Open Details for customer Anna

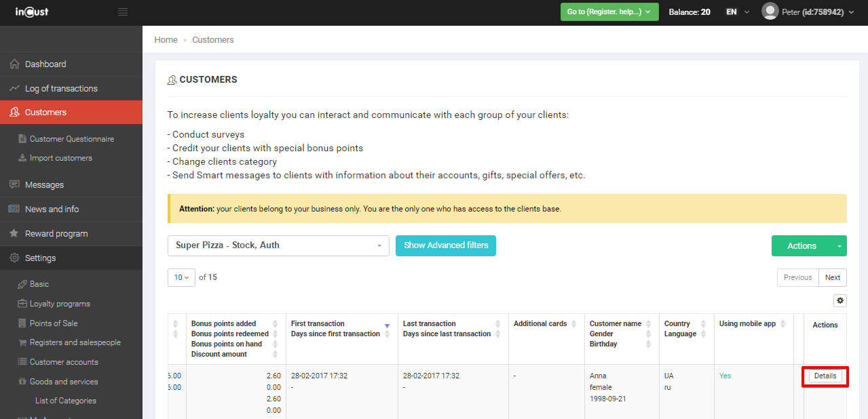coord(825,376)
